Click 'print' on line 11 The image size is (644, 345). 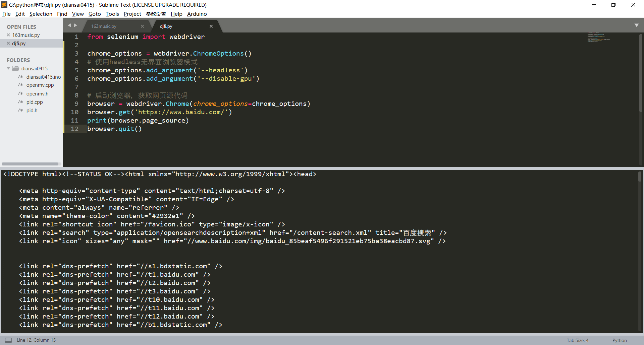coord(97,121)
